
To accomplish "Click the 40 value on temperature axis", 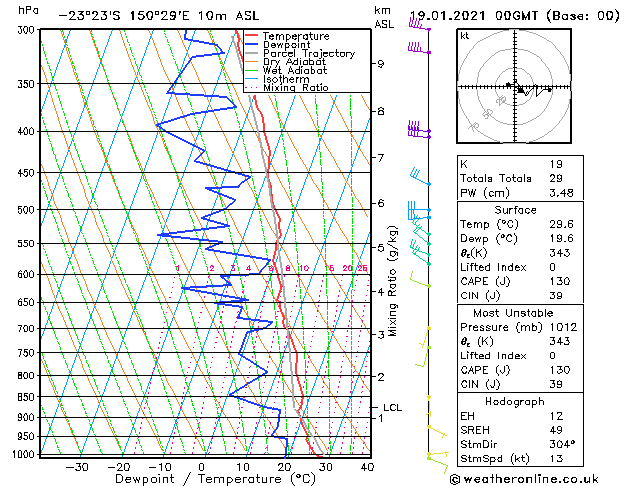I will (x=367, y=467).
